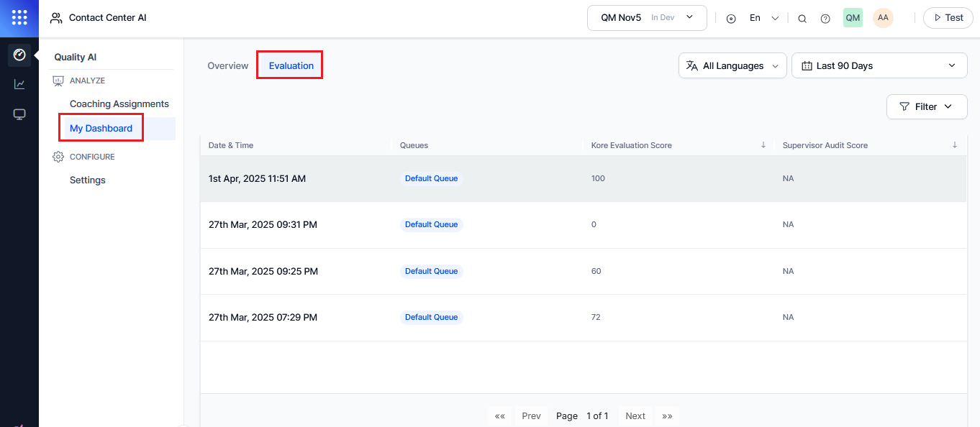Open the analytics chart sidebar icon
Image resolution: width=980 pixels, height=427 pixels.
pyautogui.click(x=19, y=84)
